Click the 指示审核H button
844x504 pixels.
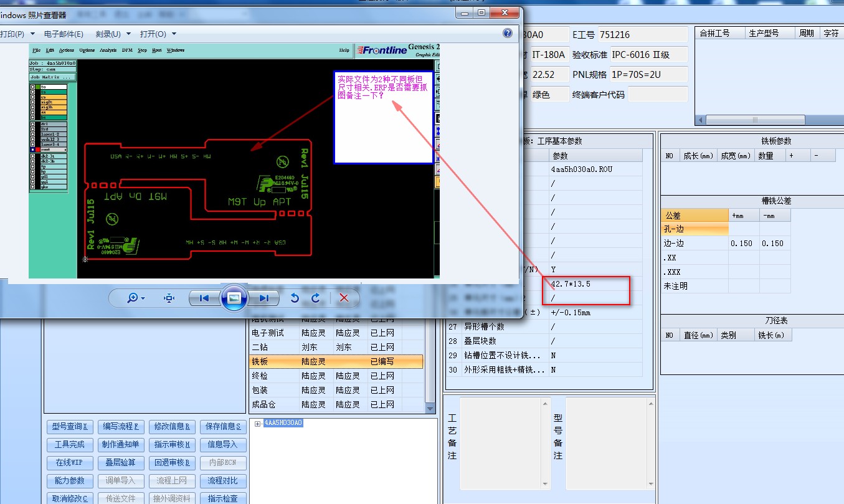pos(173,445)
